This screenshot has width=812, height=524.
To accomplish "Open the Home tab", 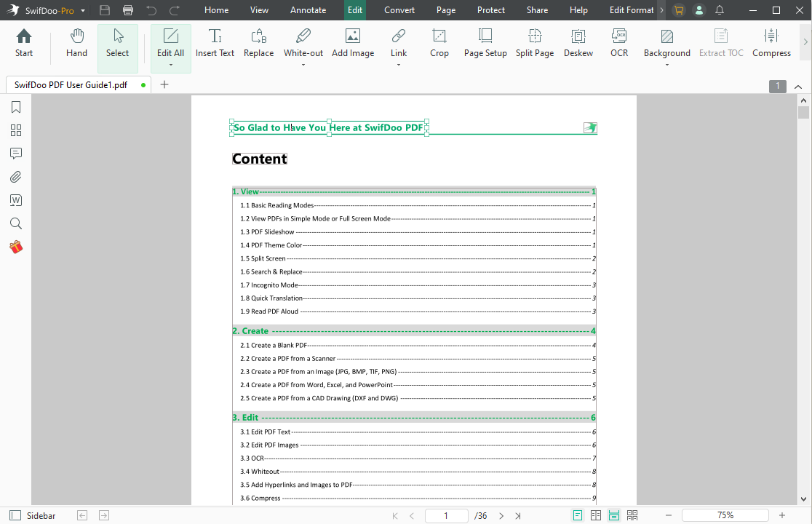I will (217, 10).
